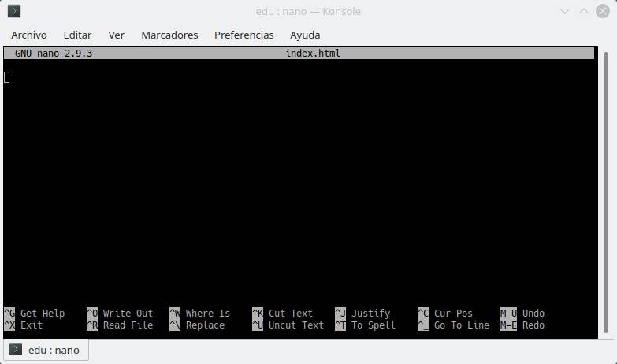Image resolution: width=617 pixels, height=364 pixels.
Task: Close the Konsole window
Action: pyautogui.click(x=603, y=11)
